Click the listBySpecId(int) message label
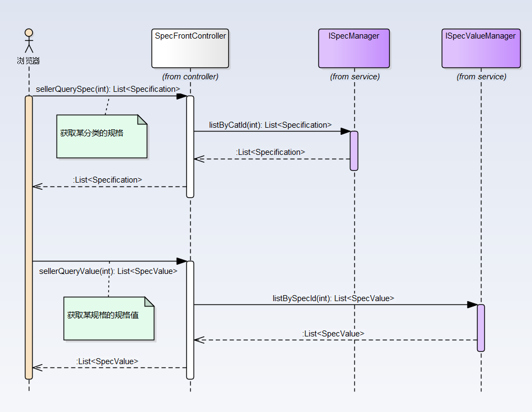Image resolution: width=532 pixels, height=412 pixels. click(333, 298)
